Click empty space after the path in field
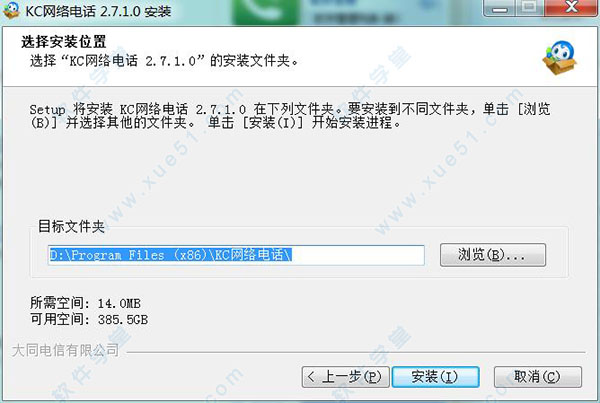The width and height of the screenshot is (600, 403). [x=358, y=255]
